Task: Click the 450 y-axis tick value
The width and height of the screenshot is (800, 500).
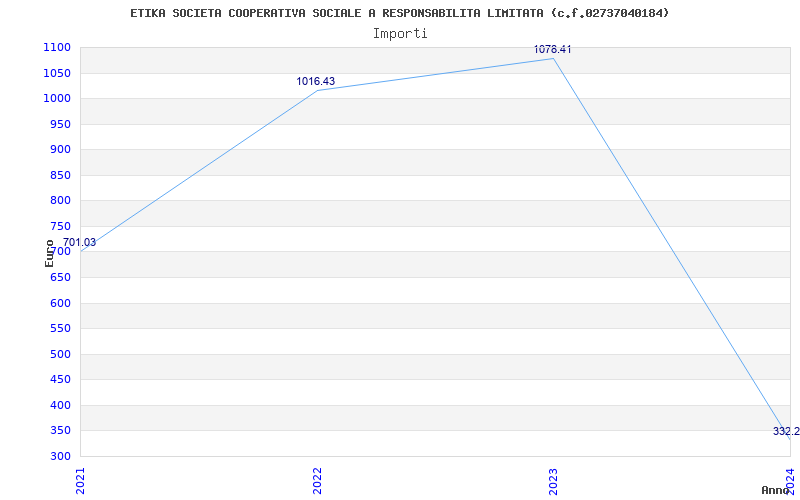Action: tap(63, 380)
